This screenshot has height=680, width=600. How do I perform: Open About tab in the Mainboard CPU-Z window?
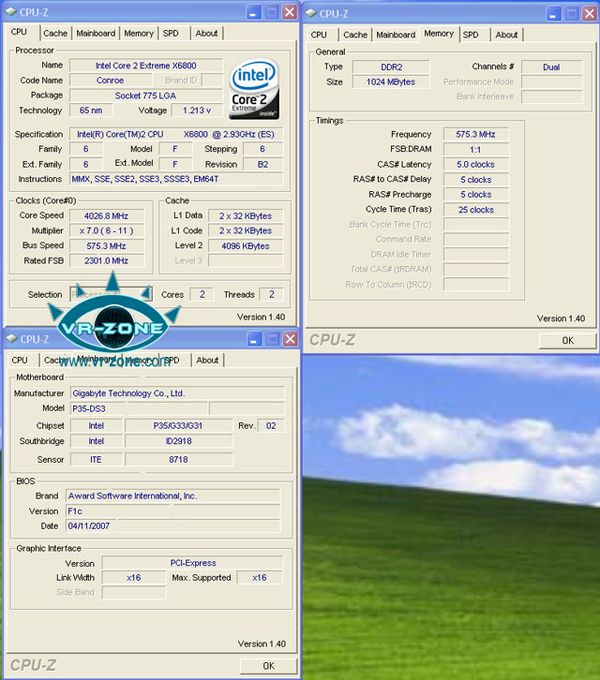(207, 360)
